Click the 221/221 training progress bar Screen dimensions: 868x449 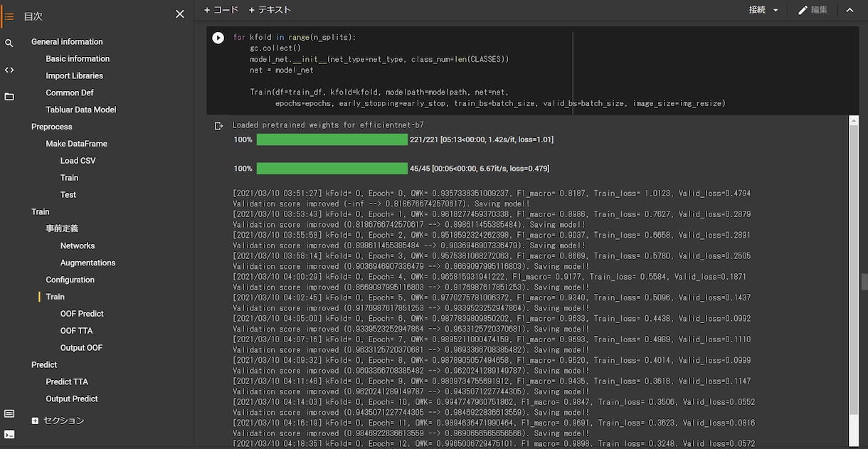(x=332, y=139)
